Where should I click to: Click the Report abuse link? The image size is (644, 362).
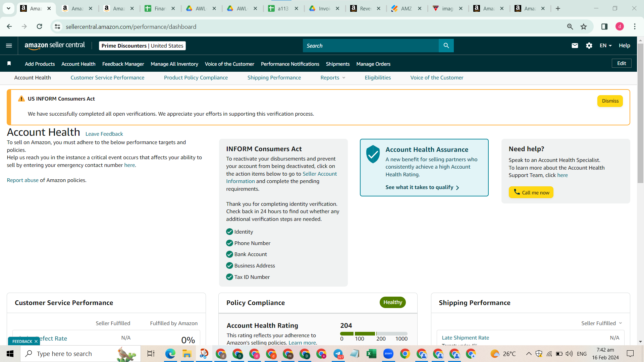click(23, 180)
